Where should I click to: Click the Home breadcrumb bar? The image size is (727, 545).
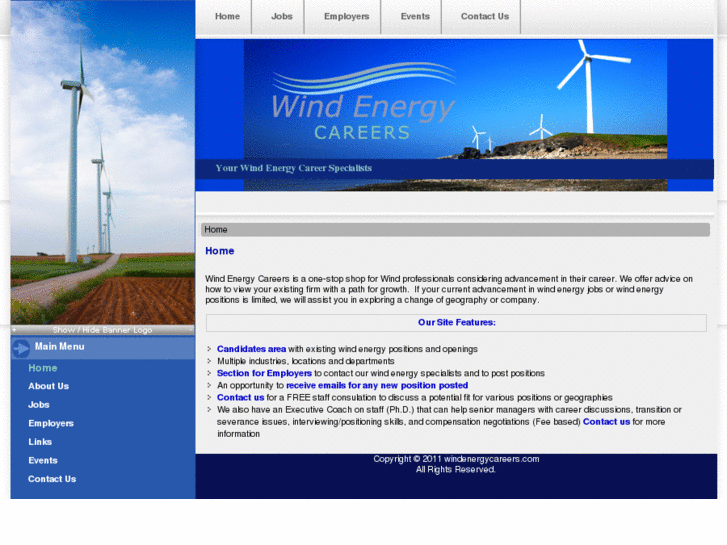pyautogui.click(x=455, y=230)
